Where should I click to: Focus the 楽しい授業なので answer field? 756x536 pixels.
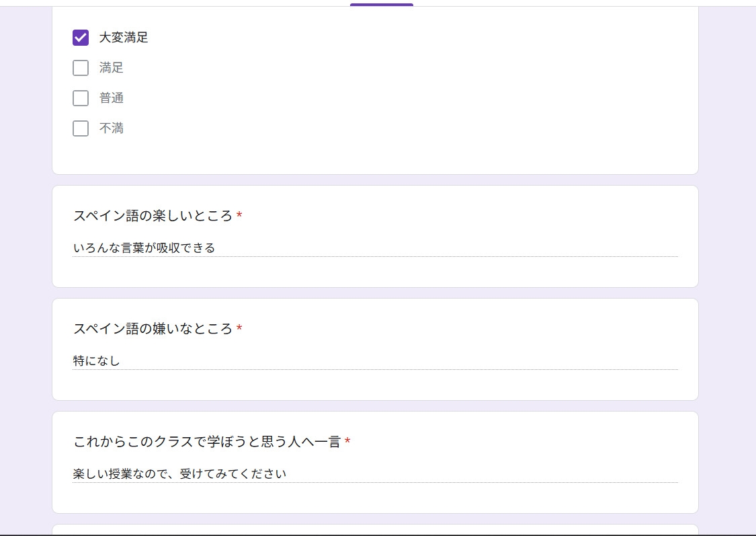pos(375,474)
